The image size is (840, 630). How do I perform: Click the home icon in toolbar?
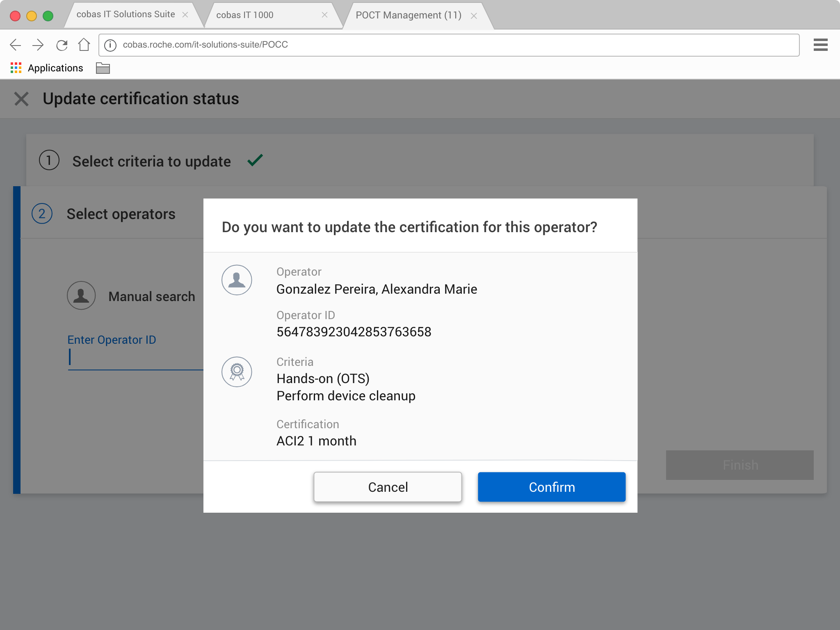84,45
